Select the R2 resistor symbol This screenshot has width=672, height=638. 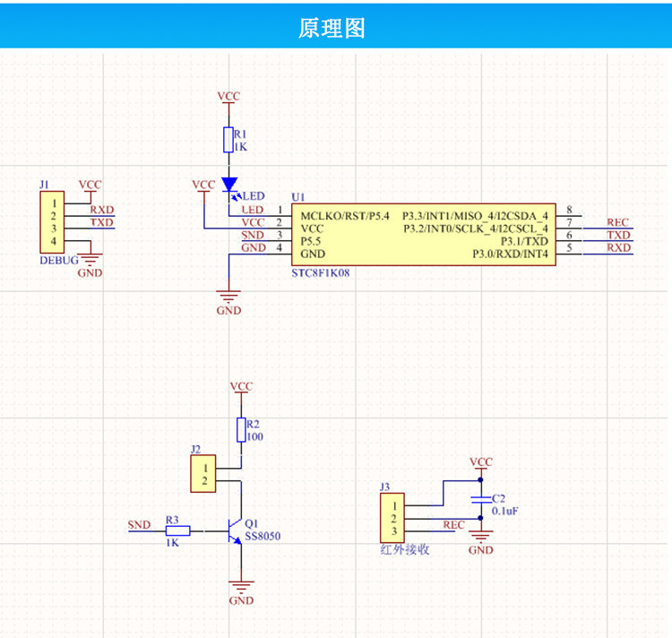coord(241,430)
